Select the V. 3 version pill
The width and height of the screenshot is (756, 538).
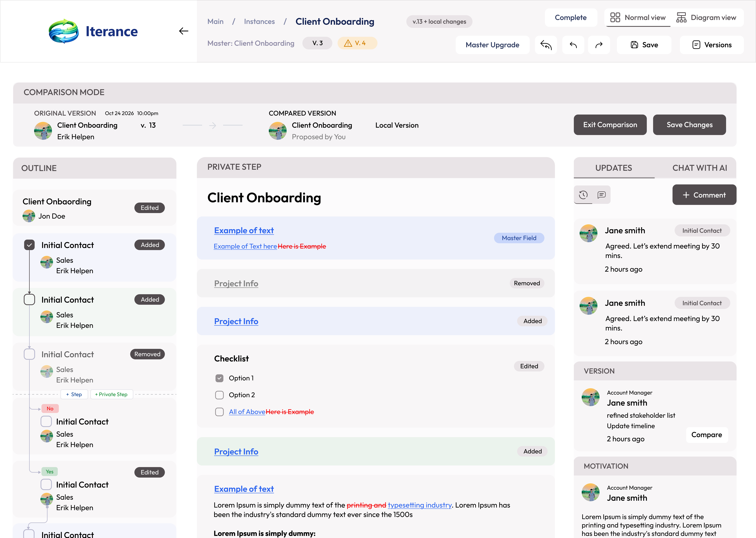(317, 43)
